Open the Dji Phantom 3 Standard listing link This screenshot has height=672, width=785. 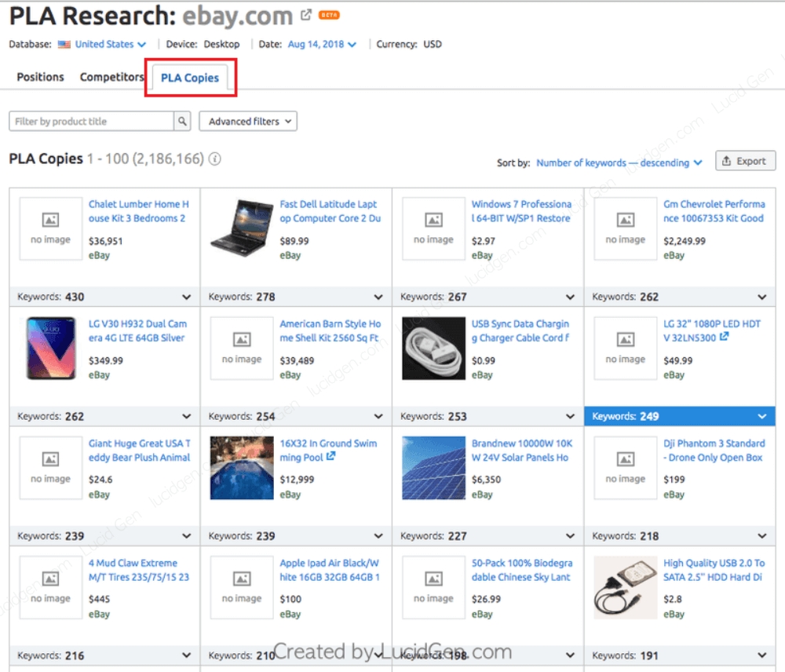[x=714, y=451]
